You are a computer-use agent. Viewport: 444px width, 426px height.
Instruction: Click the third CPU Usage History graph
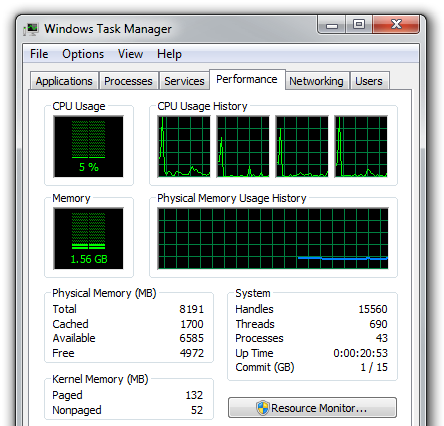[302, 146]
